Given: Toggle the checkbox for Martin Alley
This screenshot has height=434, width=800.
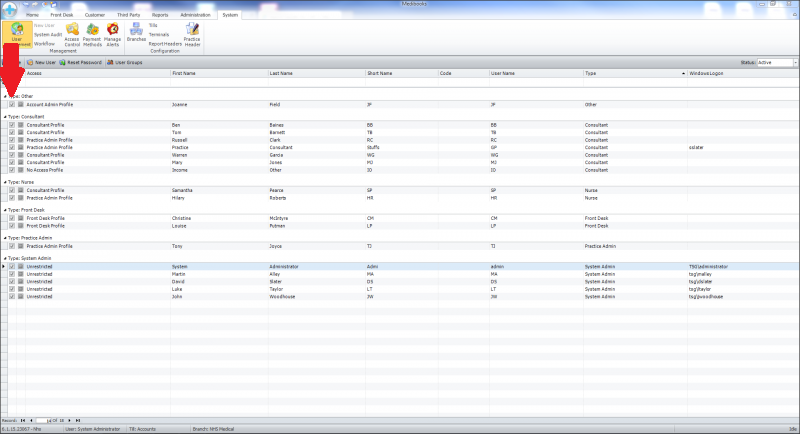Looking at the screenshot, I should pyautogui.click(x=12, y=275).
